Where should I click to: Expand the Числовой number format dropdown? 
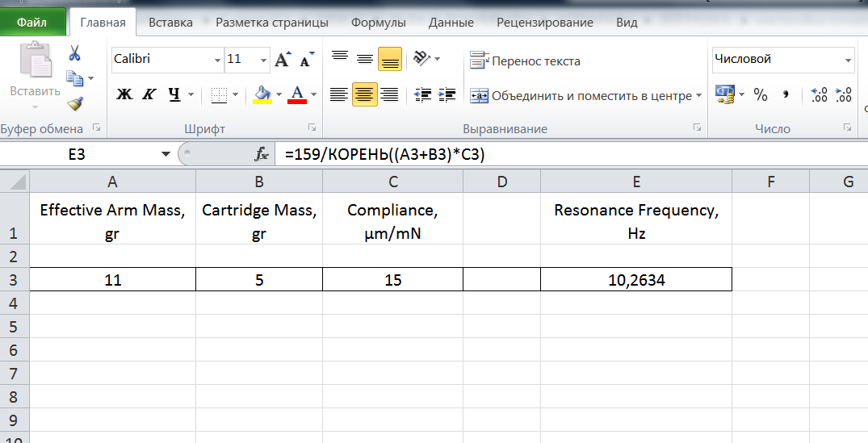point(848,60)
